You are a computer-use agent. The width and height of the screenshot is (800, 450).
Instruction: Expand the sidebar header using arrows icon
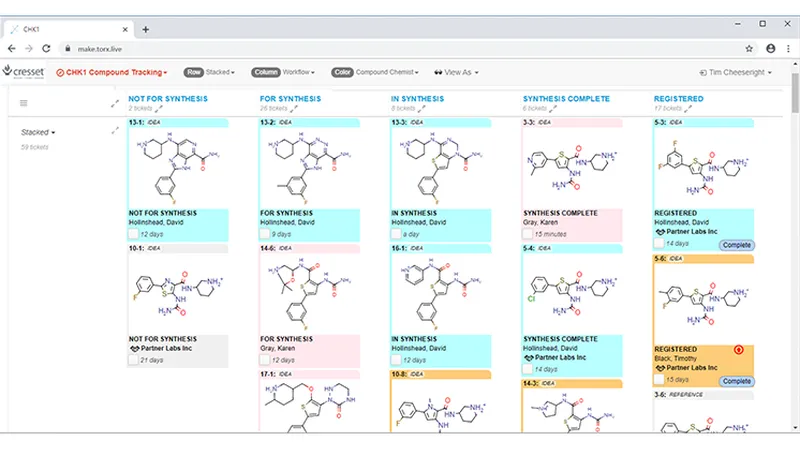(x=115, y=104)
